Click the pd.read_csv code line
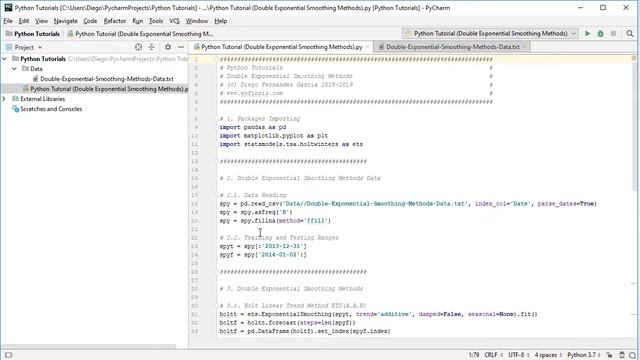Screen dimensions: 640x360 click(x=408, y=204)
